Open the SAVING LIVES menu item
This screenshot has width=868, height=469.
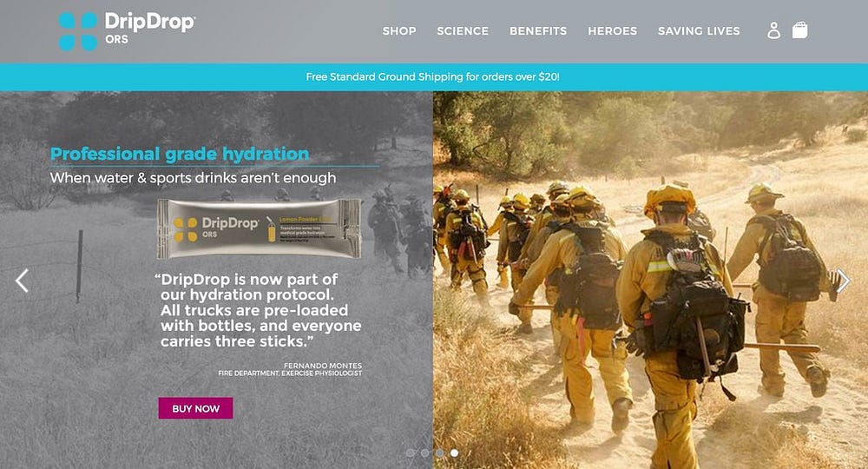coord(699,31)
